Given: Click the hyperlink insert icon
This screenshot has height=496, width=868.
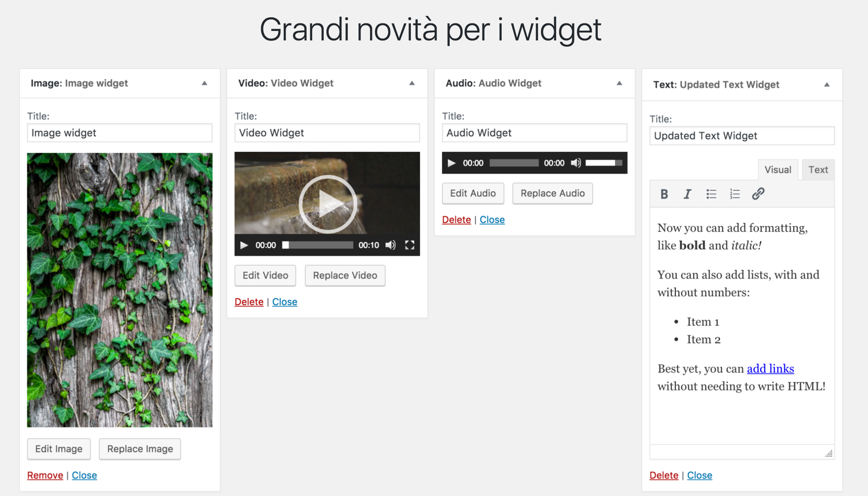Looking at the screenshot, I should coord(757,193).
